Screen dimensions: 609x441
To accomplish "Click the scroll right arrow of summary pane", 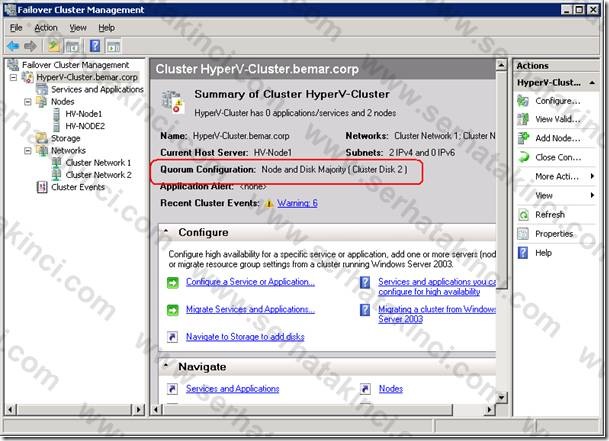I will tap(490, 409).
